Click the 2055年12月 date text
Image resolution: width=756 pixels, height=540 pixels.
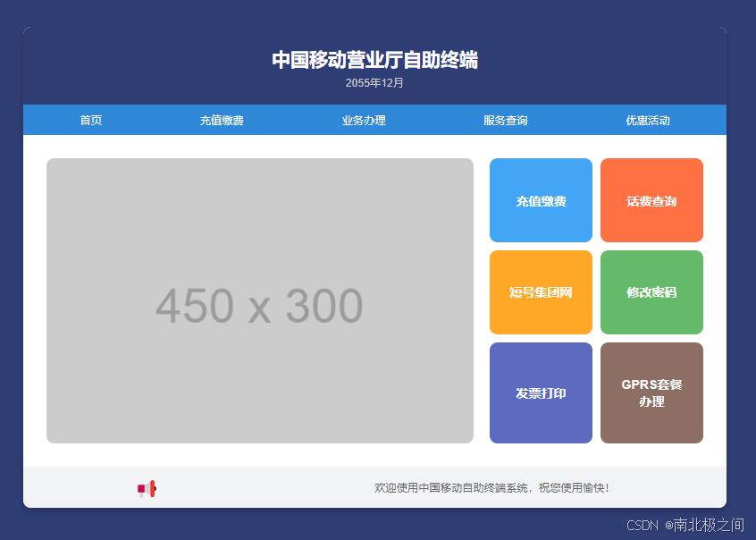coord(374,83)
